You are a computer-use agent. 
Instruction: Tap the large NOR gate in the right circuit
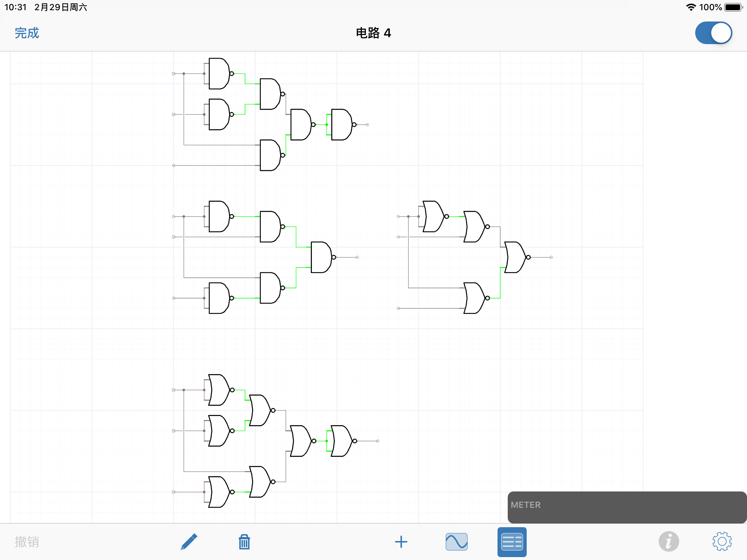click(x=514, y=257)
